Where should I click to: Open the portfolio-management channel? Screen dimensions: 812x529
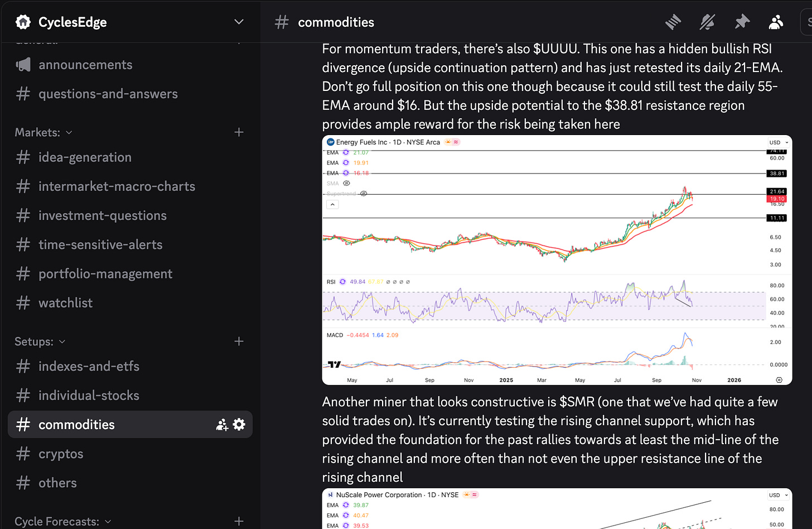click(x=130, y=273)
